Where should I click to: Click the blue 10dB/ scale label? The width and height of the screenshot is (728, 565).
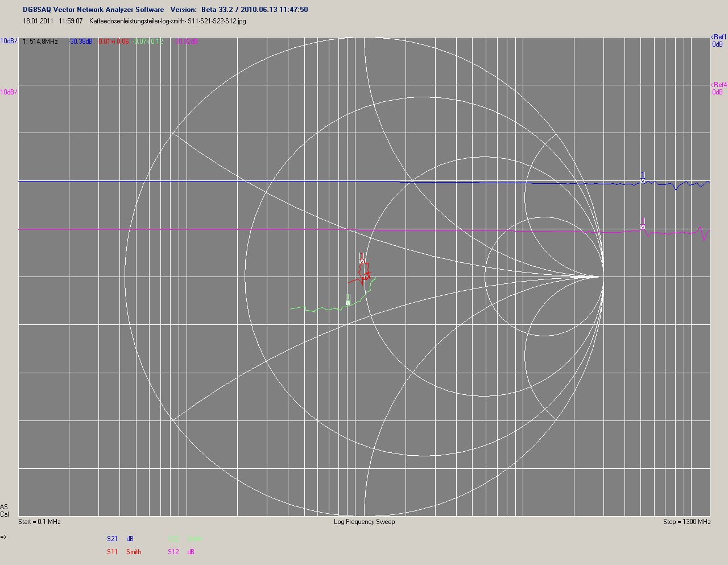pos(9,41)
